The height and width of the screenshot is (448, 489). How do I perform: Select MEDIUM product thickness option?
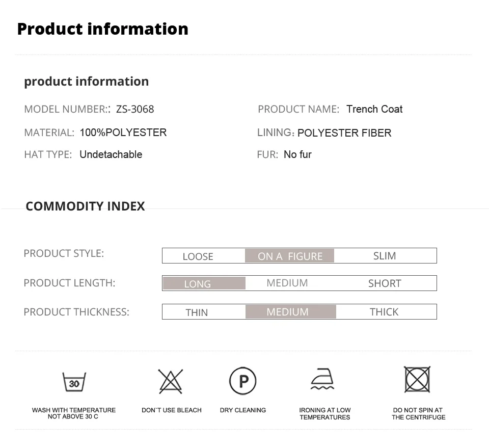[x=288, y=312]
